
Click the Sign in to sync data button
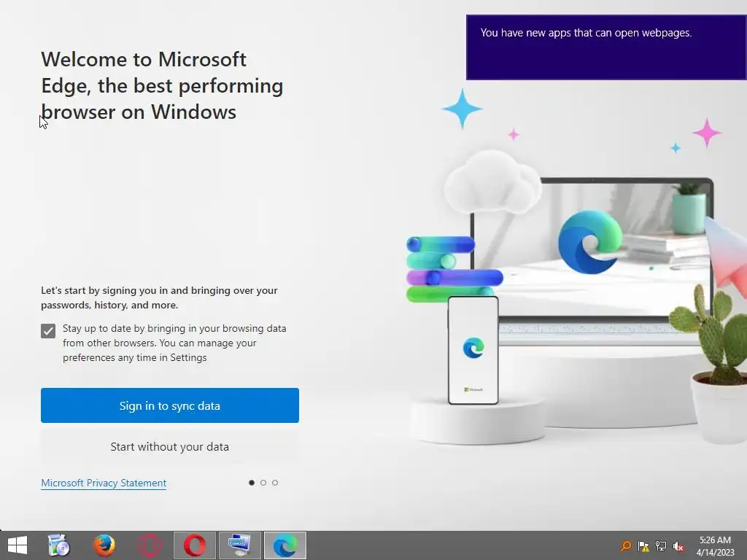[169, 405]
